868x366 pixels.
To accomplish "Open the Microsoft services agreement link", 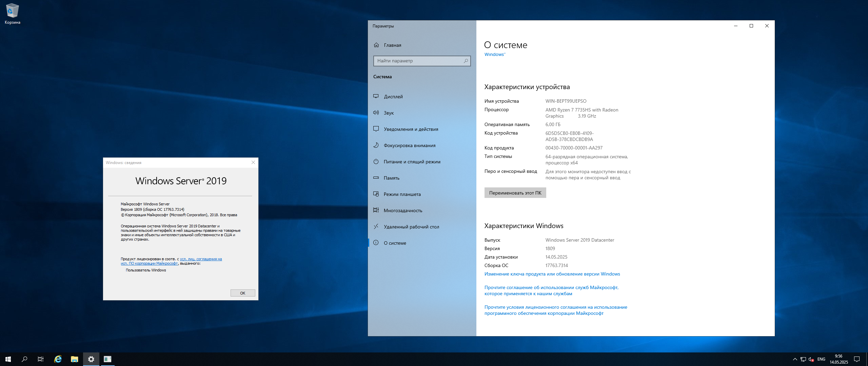I will (x=551, y=290).
